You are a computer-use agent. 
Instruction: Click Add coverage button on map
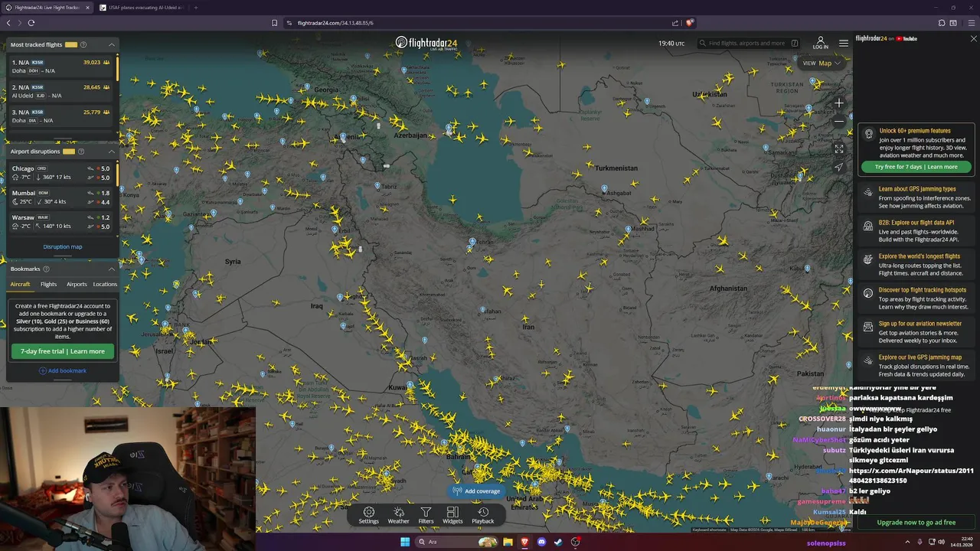476,491
